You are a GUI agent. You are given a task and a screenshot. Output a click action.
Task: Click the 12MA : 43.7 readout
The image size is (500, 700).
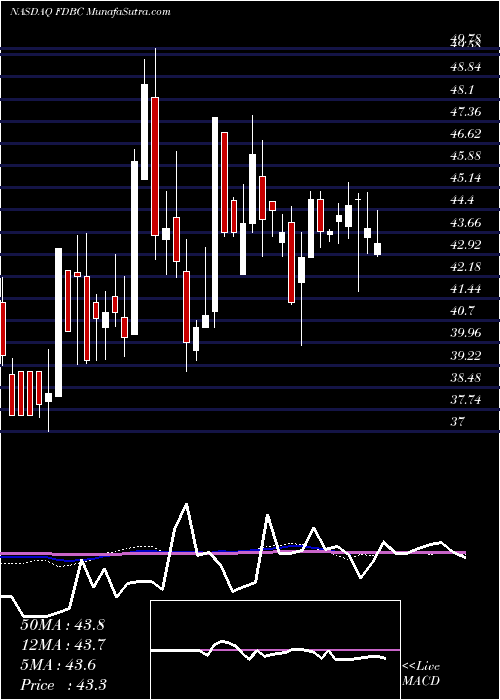click(x=62, y=644)
